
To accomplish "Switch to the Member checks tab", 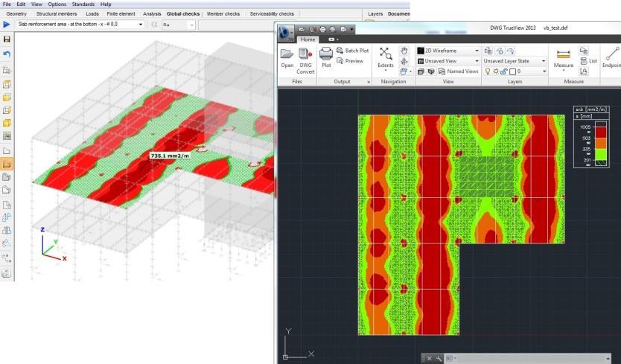I will 223,14.
